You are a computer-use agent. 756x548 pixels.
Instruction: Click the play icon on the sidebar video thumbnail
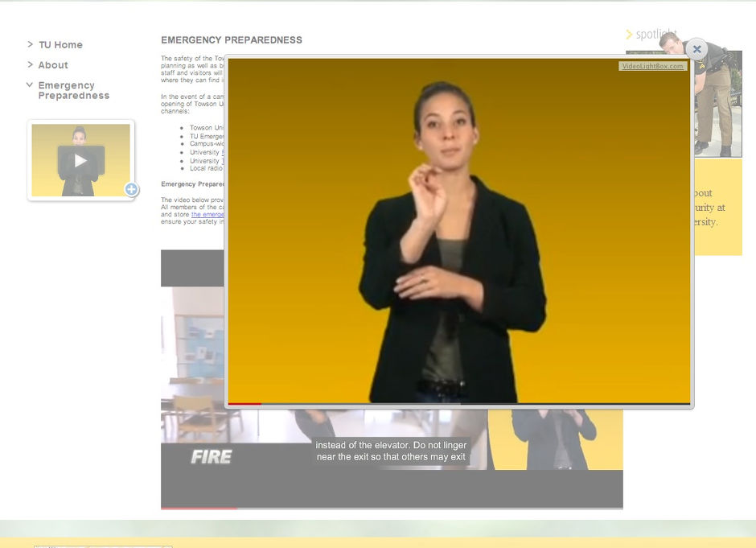coord(80,160)
